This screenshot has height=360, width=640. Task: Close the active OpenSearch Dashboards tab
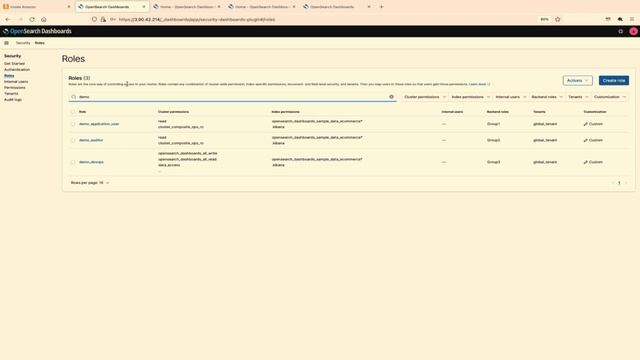[x=144, y=7]
